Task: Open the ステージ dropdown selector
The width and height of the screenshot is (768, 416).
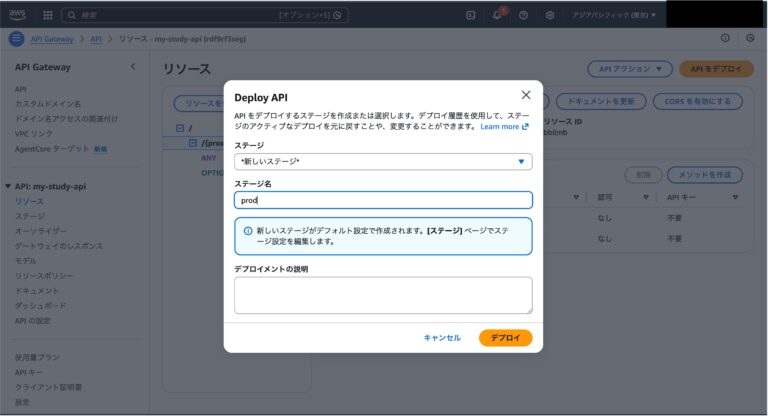Action: point(383,161)
